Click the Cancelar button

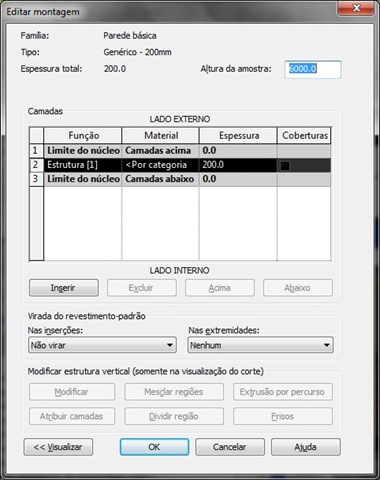coord(230,447)
